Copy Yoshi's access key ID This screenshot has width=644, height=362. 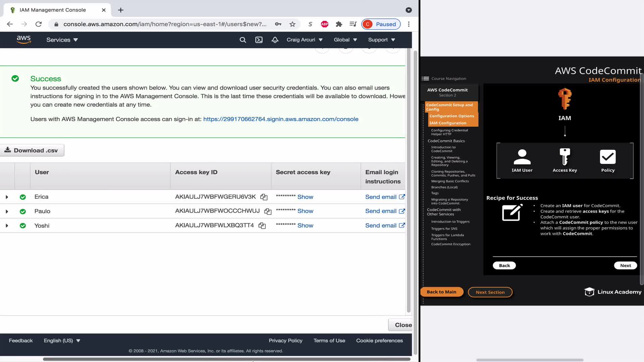click(x=262, y=226)
